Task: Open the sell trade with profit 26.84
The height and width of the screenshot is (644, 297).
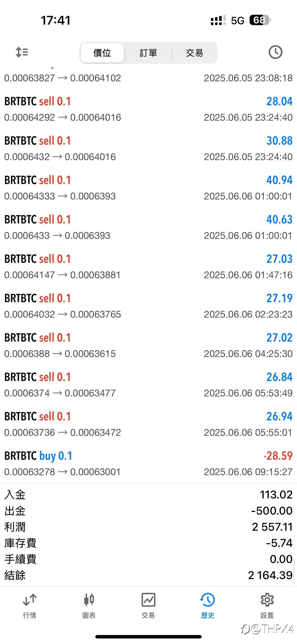Action: point(148,385)
